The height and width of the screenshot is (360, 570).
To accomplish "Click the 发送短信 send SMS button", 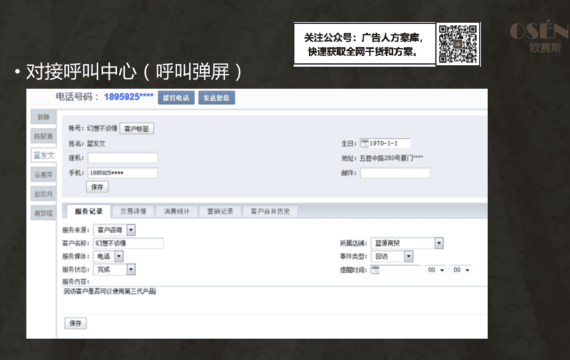I will [x=216, y=98].
